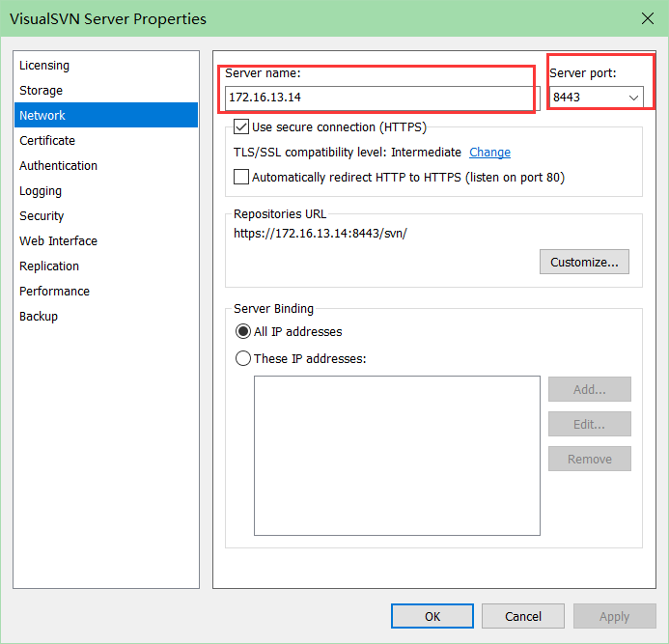The height and width of the screenshot is (644, 669).
Task: Choose These IP addresses option
Action: (243, 358)
